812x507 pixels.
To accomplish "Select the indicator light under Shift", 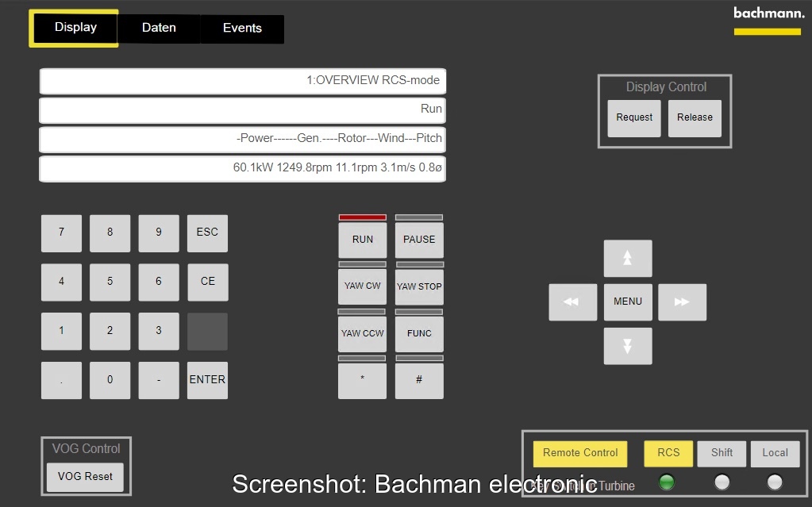I will pyautogui.click(x=722, y=482).
